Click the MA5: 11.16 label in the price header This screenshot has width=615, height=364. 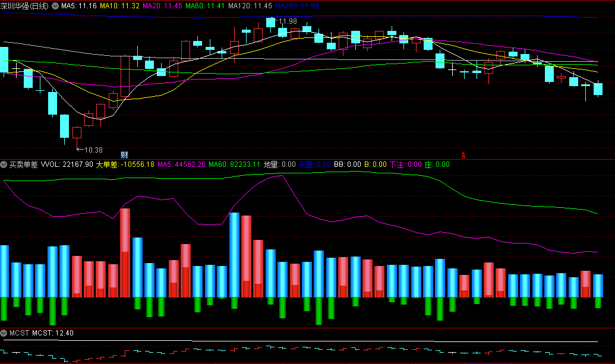pyautogui.click(x=79, y=6)
